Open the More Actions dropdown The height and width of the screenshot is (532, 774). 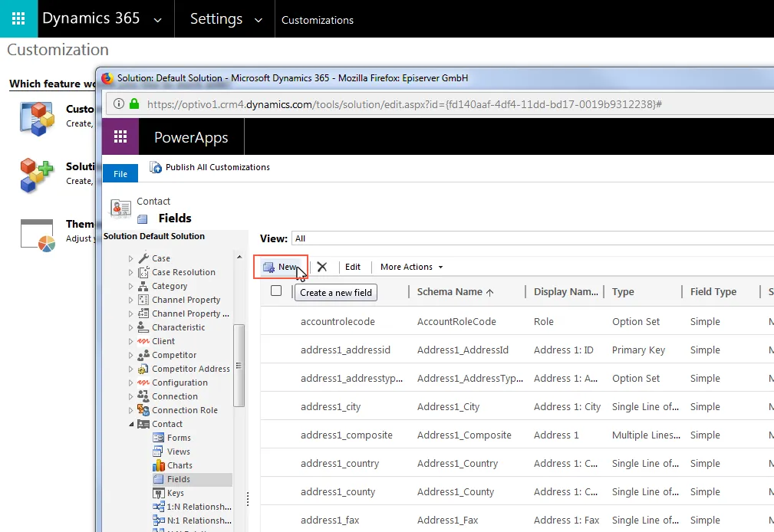tap(412, 267)
